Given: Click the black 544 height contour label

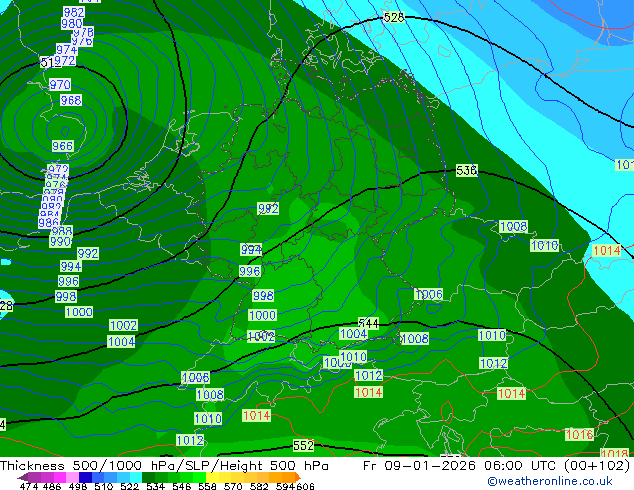Looking at the screenshot, I should (368, 323).
